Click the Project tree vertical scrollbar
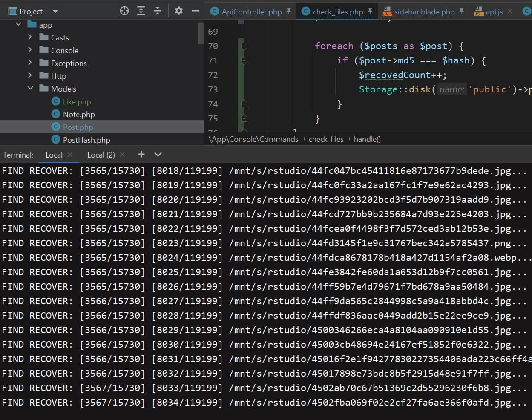 pos(201,34)
